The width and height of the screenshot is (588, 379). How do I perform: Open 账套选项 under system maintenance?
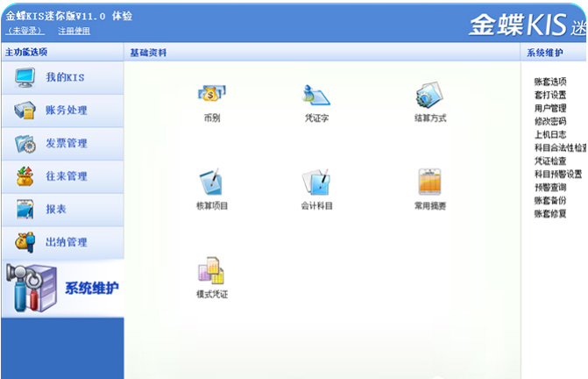pos(550,82)
